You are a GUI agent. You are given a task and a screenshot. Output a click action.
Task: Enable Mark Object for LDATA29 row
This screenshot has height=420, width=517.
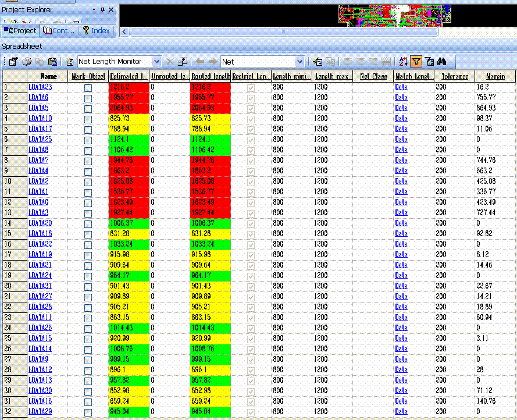click(88, 412)
